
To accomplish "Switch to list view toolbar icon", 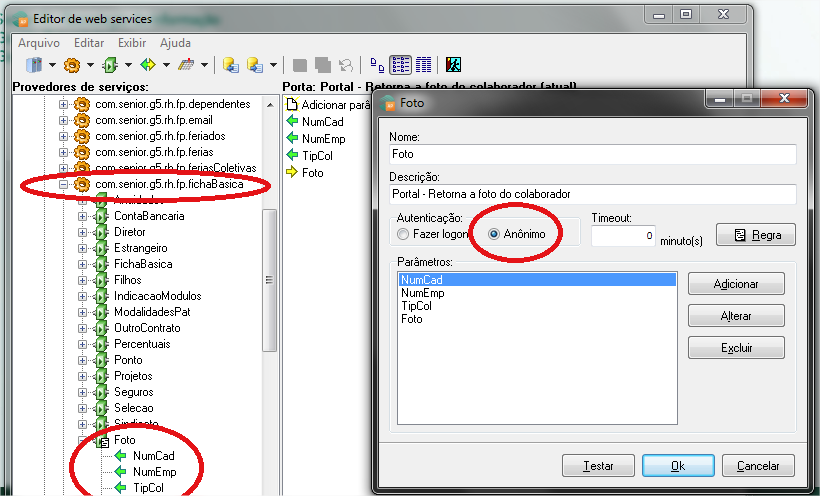I will (x=400, y=65).
